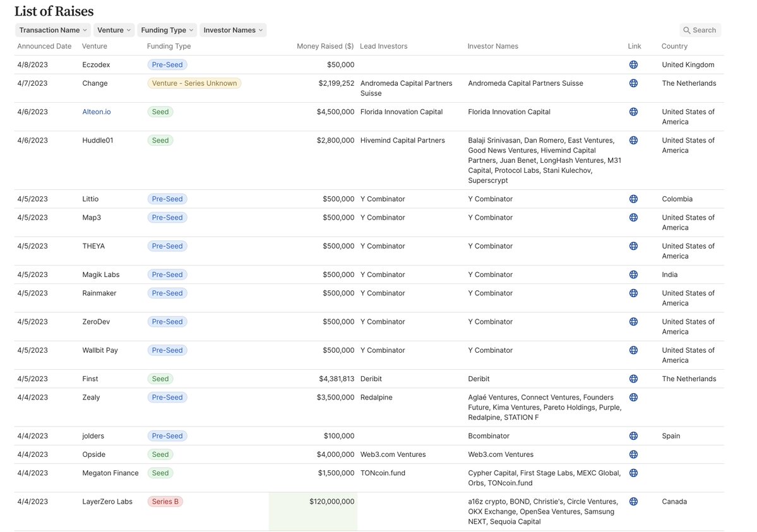The image size is (757, 532).
Task: Open the globe link for Opside
Action: pos(633,454)
